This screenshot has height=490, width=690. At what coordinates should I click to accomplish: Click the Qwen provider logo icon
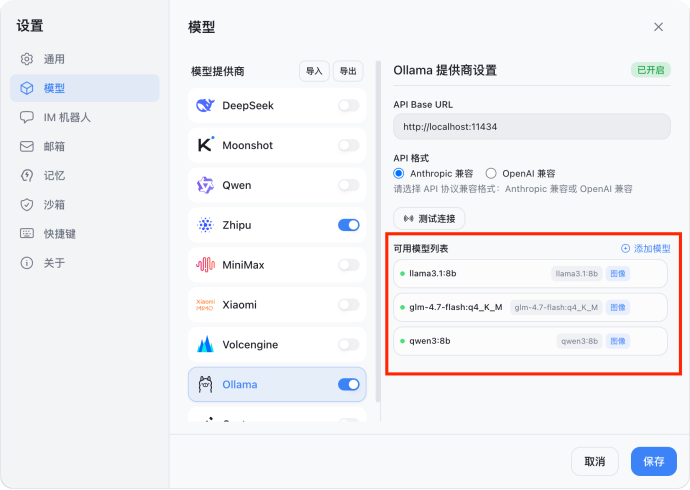coord(205,185)
